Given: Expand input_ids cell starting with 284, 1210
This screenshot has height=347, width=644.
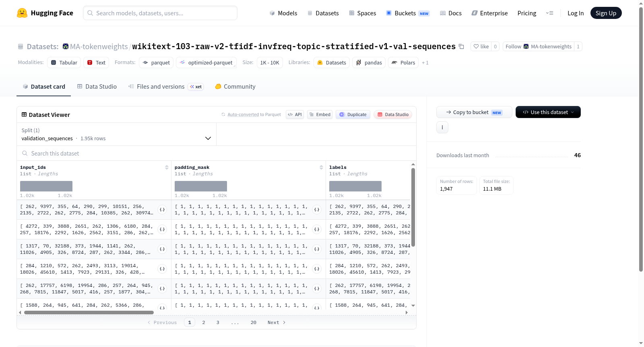Looking at the screenshot, I should click(x=162, y=269).
